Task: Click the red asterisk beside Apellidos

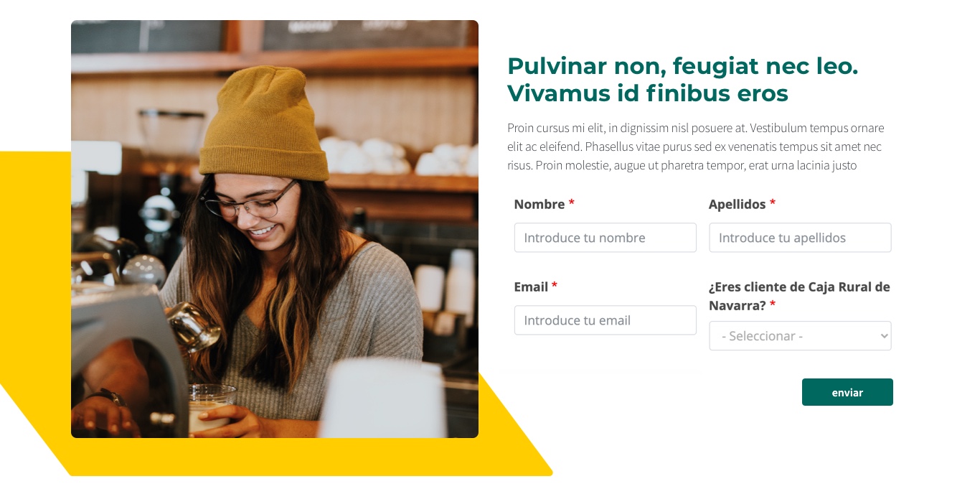Action: (x=773, y=203)
